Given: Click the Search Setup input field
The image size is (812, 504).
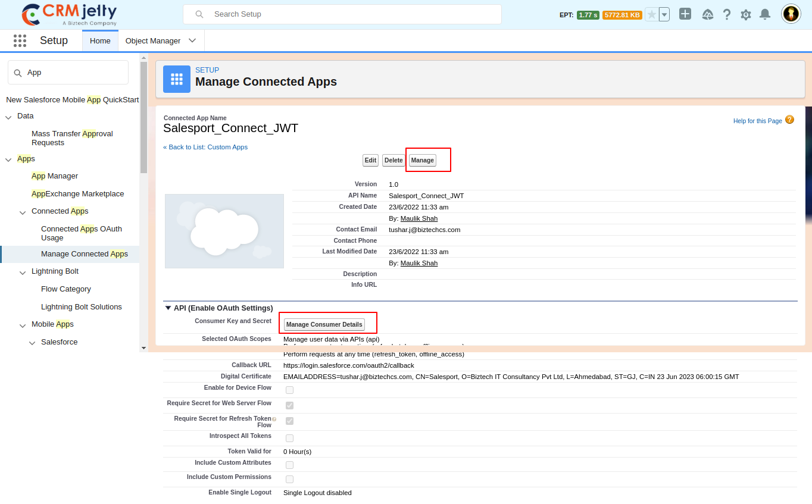Looking at the screenshot, I should click(351, 14).
